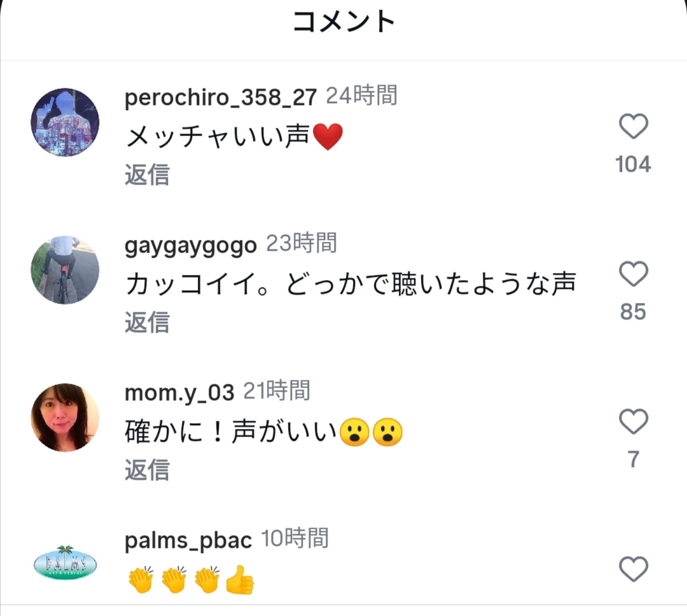687x616 pixels.
Task: Tap the heart beside palms_pbac's comment
Action: (x=633, y=569)
